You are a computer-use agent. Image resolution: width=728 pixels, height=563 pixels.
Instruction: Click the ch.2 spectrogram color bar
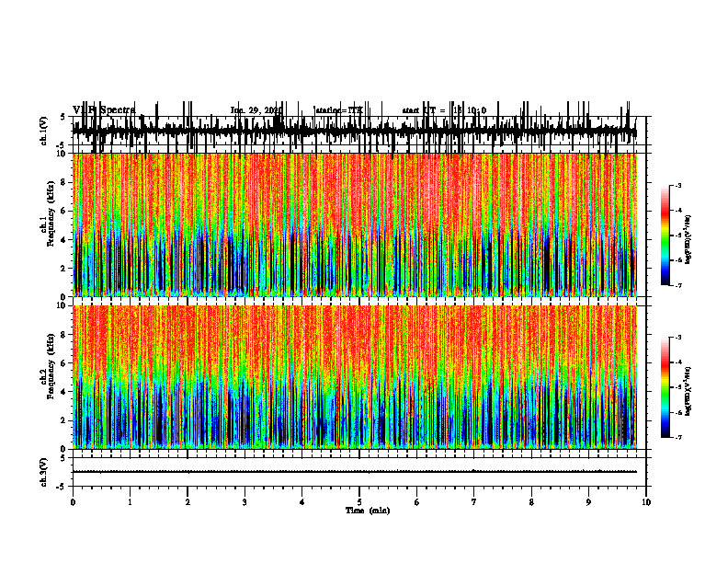665,387
